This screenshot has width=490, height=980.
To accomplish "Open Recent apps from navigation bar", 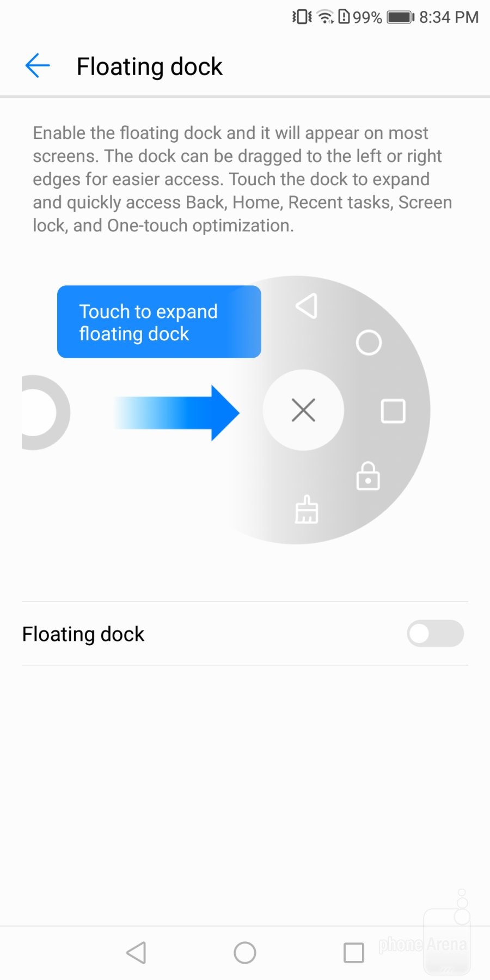I will click(x=354, y=953).
